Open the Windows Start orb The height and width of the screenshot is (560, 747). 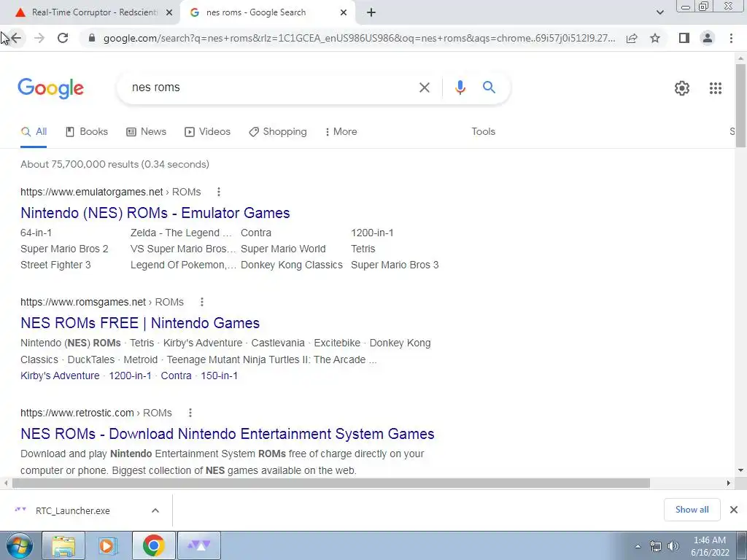click(x=20, y=545)
